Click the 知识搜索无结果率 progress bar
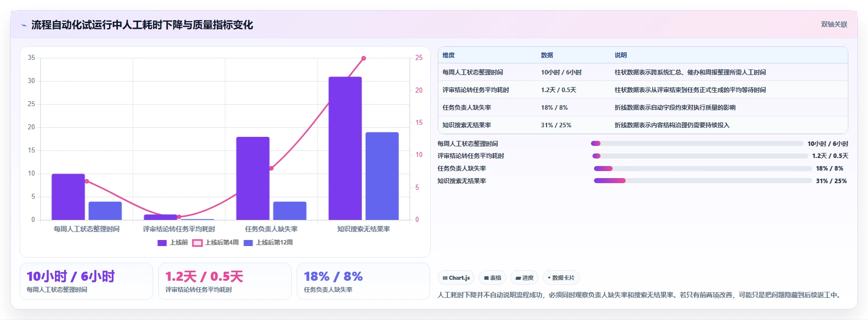Viewport: 868px width, 320px height. [x=702, y=181]
